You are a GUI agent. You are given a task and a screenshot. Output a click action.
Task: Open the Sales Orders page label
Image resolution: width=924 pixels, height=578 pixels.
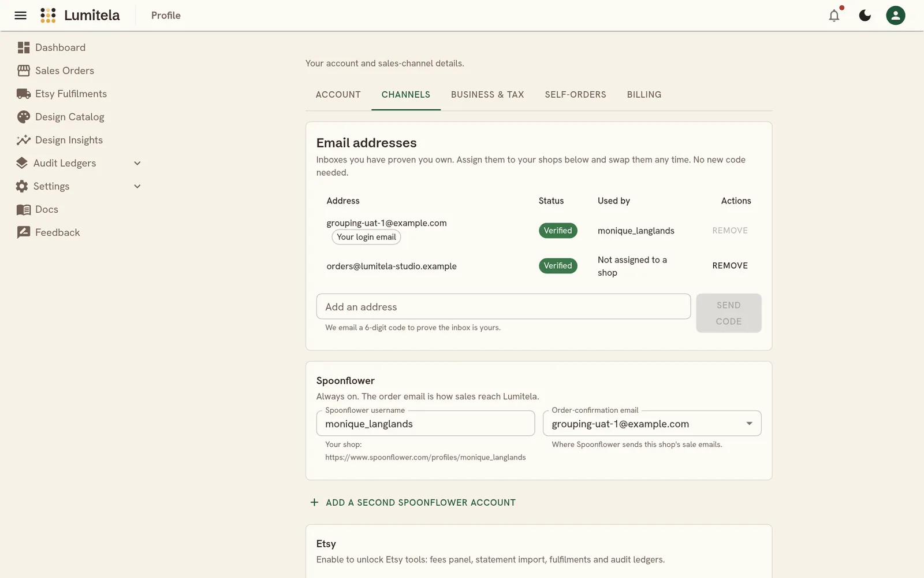pos(65,71)
